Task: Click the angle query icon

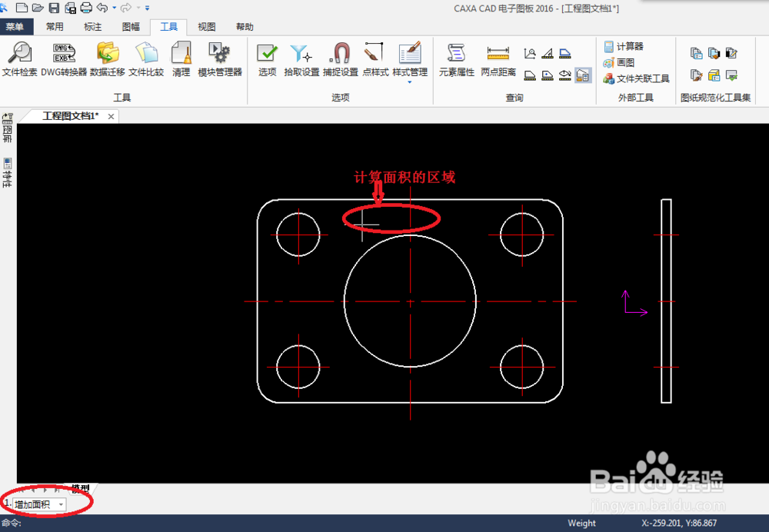Action: [x=548, y=53]
